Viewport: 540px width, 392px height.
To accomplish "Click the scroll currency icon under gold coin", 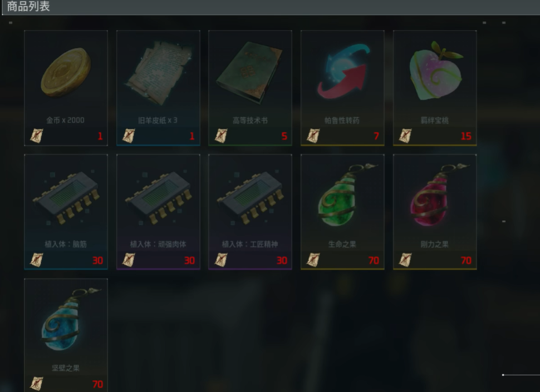I will point(37,136).
